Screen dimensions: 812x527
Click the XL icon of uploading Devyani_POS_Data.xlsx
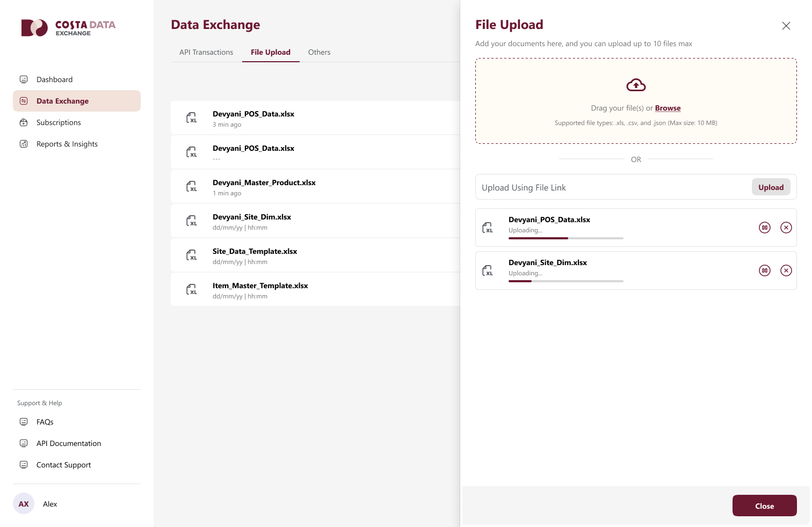click(488, 228)
